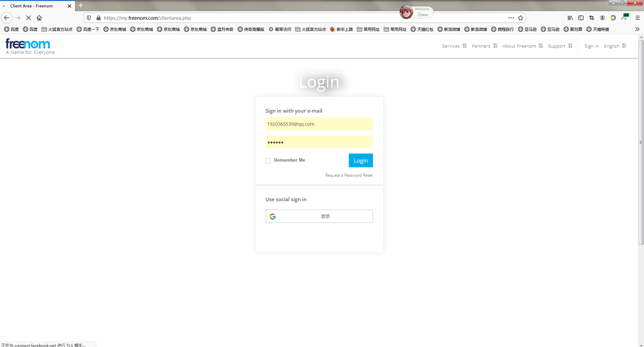The height and width of the screenshot is (347, 644).
Task: Click the Google G sign-in icon
Action: (273, 217)
